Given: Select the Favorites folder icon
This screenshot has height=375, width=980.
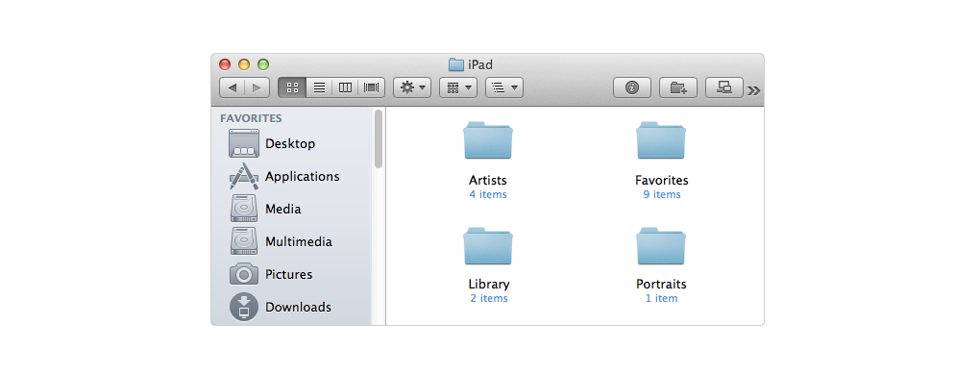Looking at the screenshot, I should point(661,140).
